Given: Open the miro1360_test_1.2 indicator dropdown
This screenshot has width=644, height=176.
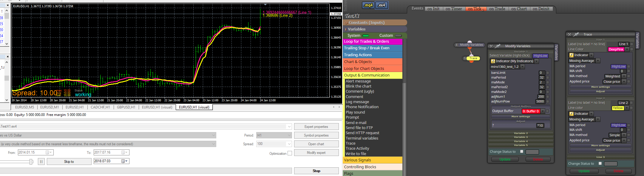Looking at the screenshot, I should pos(523,67).
